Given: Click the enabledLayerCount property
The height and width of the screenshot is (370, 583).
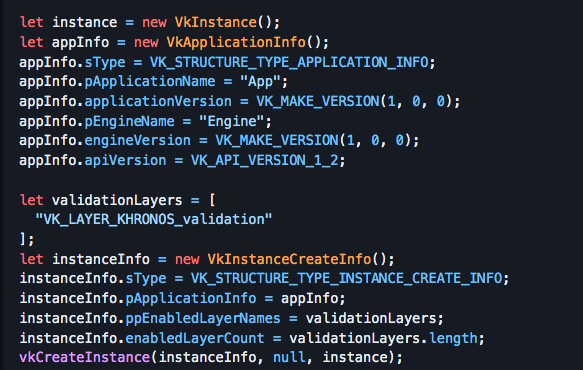Looking at the screenshot, I should click(x=195, y=338).
